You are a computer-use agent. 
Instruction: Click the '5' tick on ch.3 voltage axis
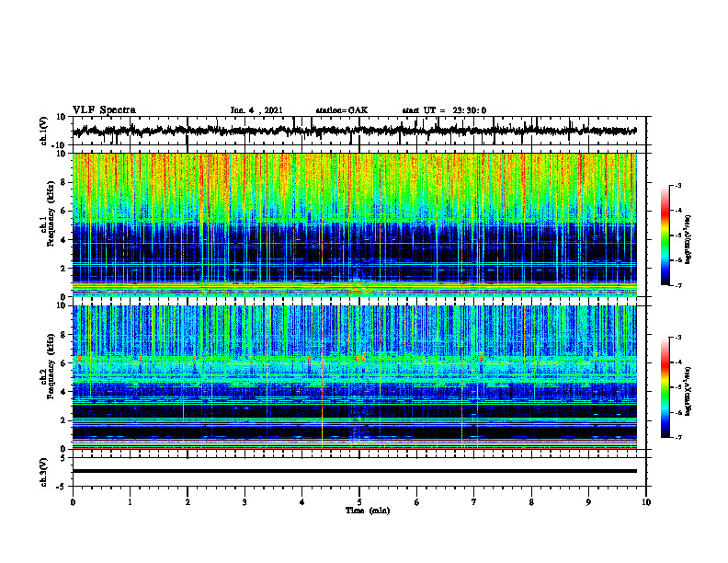63,458
